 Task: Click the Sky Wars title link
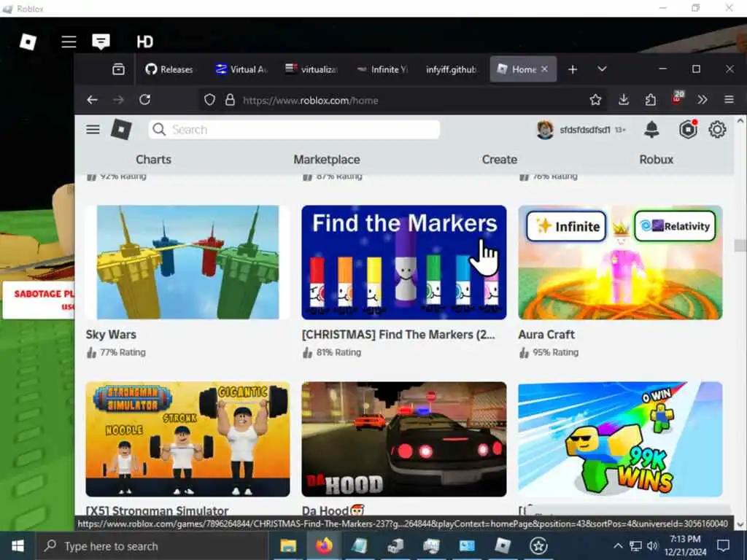click(x=111, y=335)
